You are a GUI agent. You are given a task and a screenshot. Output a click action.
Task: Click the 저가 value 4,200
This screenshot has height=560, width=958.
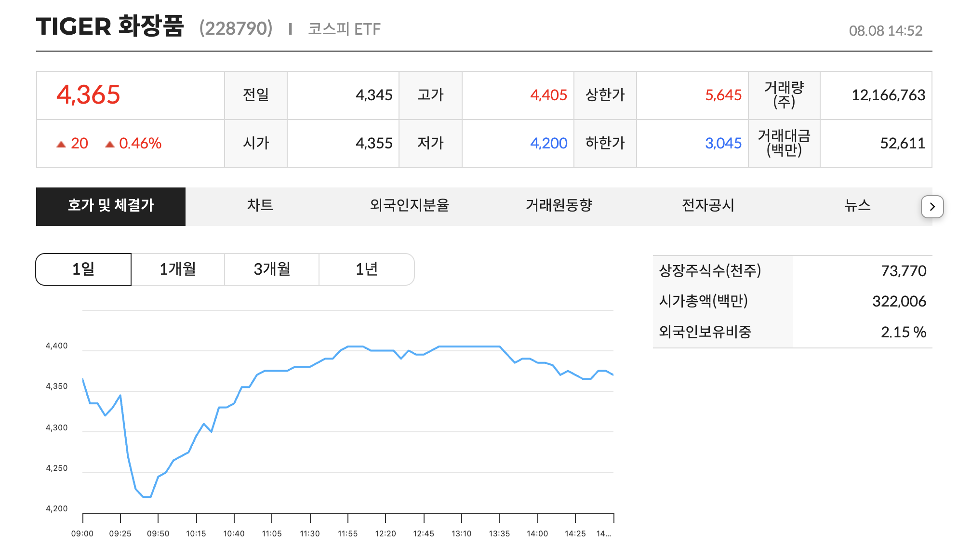pyautogui.click(x=548, y=143)
